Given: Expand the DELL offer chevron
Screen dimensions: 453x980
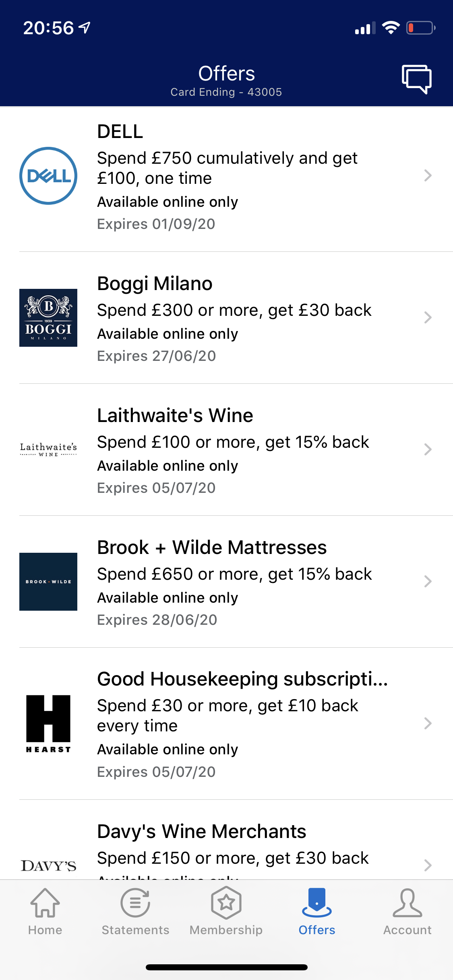Looking at the screenshot, I should 428,176.
